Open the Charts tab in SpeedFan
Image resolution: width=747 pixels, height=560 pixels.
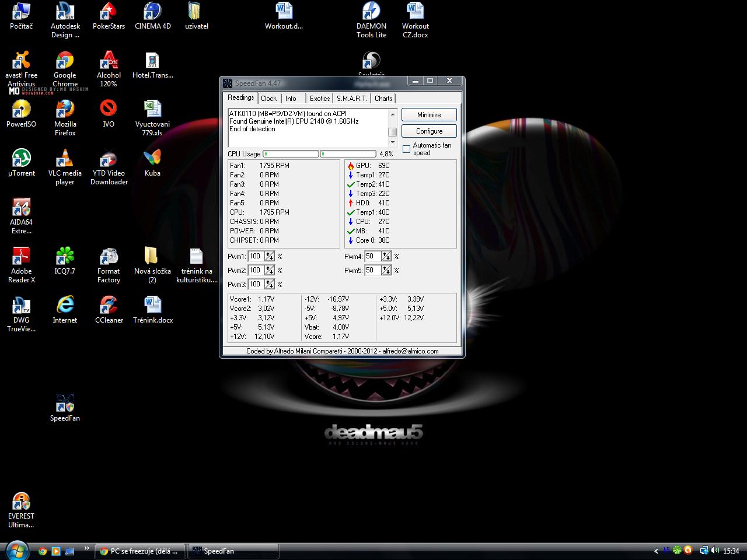tap(383, 99)
